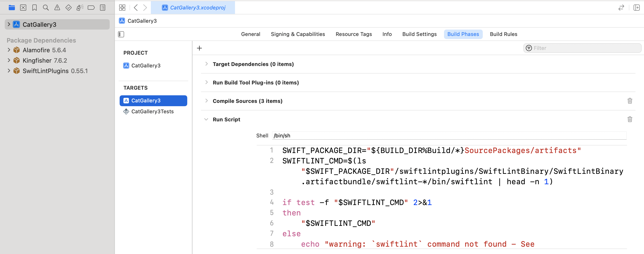Switch to the Resource Tags tab
Image resolution: width=644 pixels, height=254 pixels.
click(353, 34)
